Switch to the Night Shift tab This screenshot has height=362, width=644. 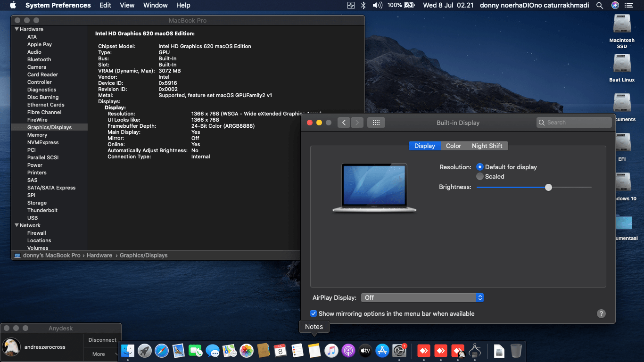pos(487,146)
